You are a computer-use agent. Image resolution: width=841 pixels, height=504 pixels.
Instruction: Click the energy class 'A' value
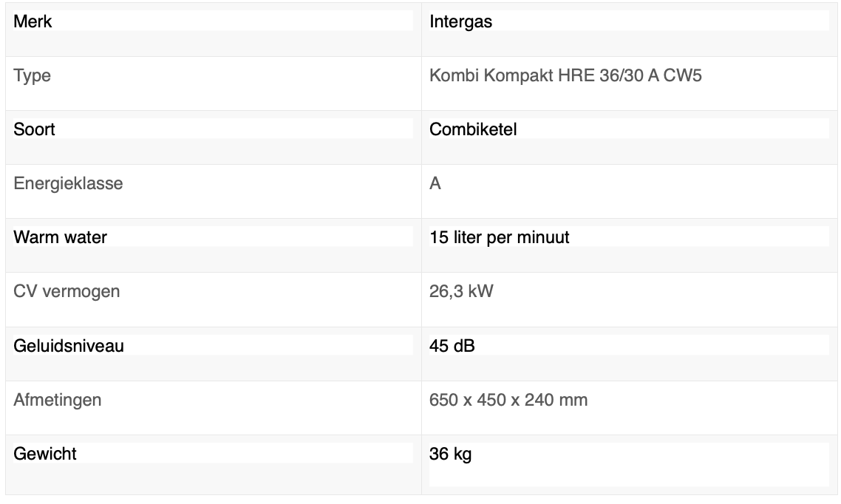pyautogui.click(x=435, y=183)
